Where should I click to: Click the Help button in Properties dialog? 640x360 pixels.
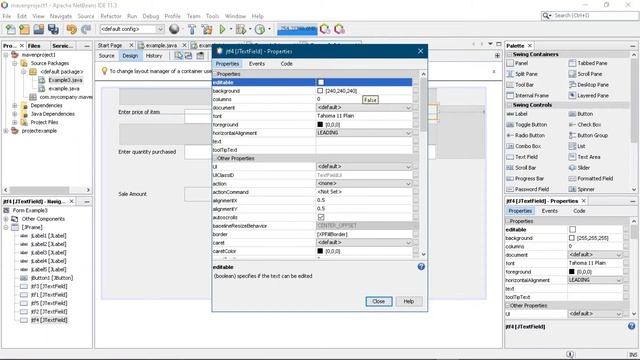[409, 301]
